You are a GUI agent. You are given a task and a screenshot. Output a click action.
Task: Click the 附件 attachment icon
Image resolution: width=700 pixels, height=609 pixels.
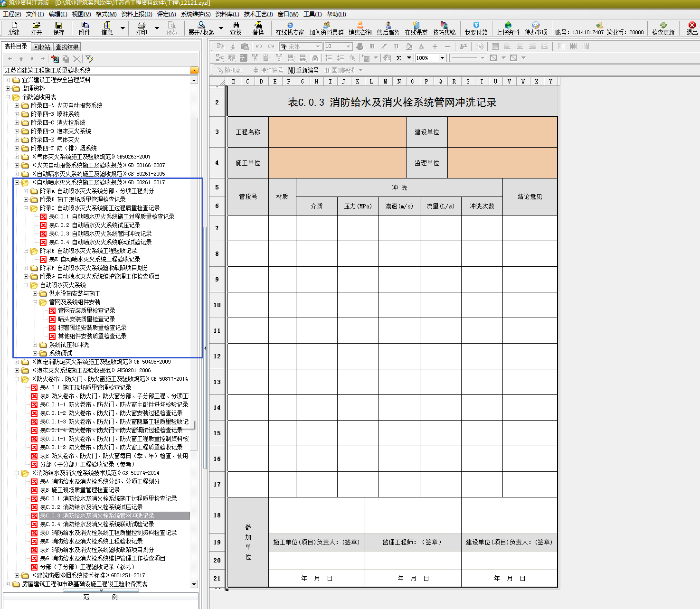pyautogui.click(x=85, y=28)
